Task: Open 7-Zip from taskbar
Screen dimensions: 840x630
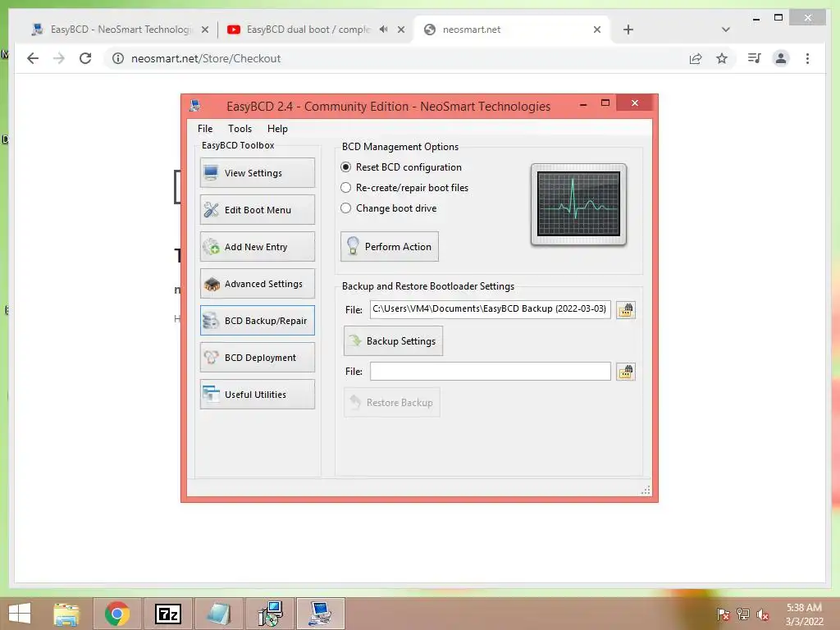Action: (167, 614)
